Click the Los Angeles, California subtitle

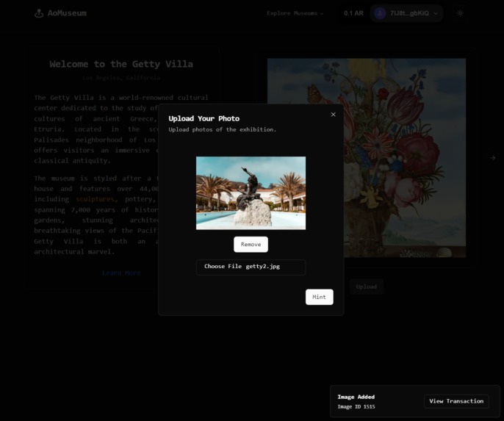tap(121, 77)
